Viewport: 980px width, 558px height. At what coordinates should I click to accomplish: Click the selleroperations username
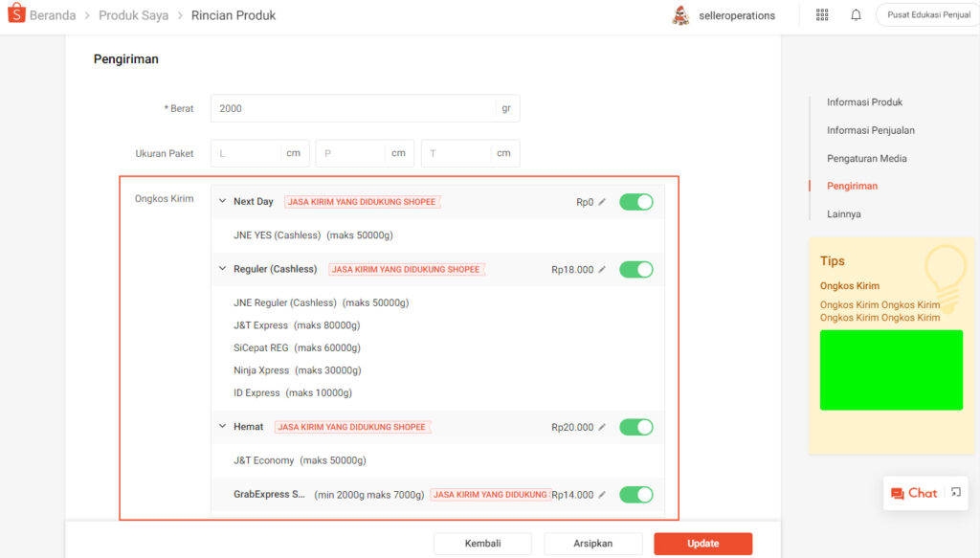point(737,15)
